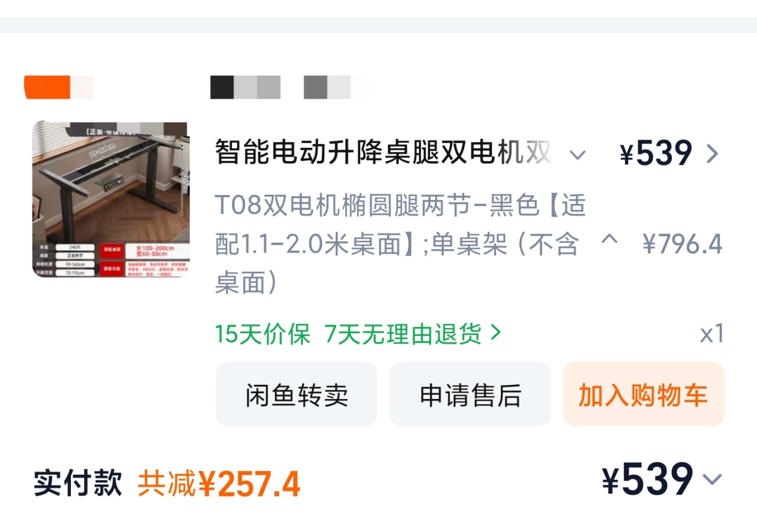Tap the orange shop badge icon
Screen dimensions: 757x532
[47, 87]
